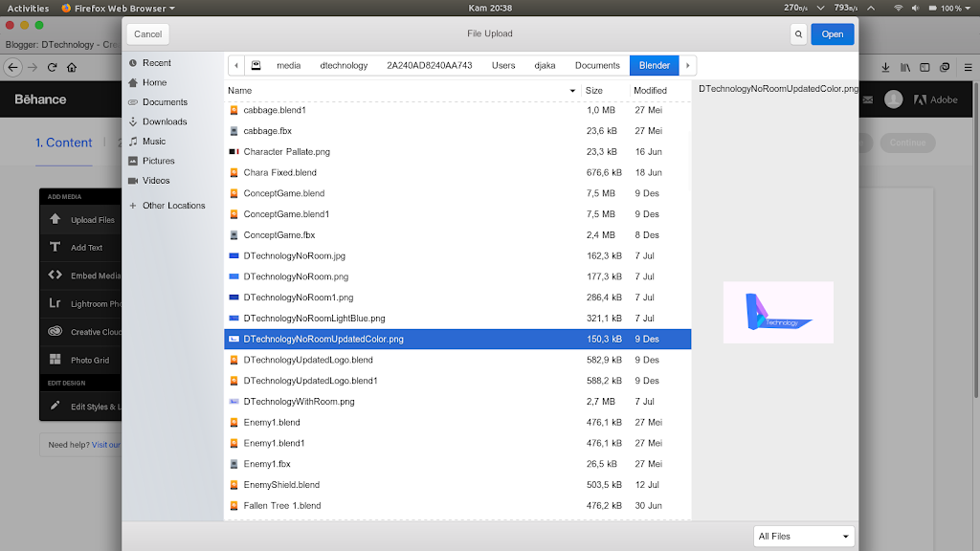Open the Recent files sidebar location

156,63
